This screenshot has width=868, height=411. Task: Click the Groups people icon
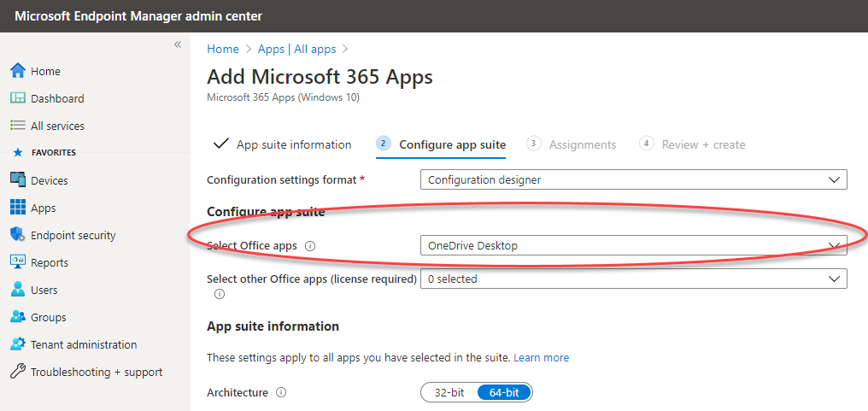18,317
